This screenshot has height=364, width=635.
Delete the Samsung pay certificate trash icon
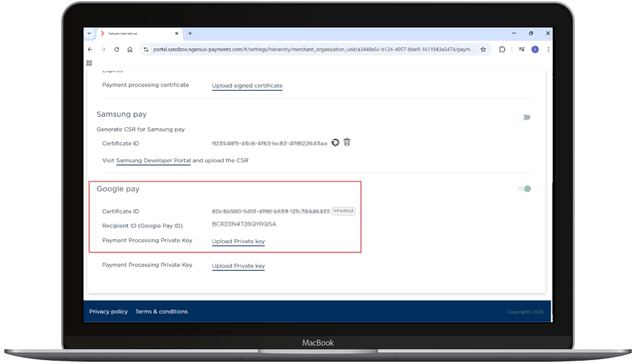[x=347, y=142]
